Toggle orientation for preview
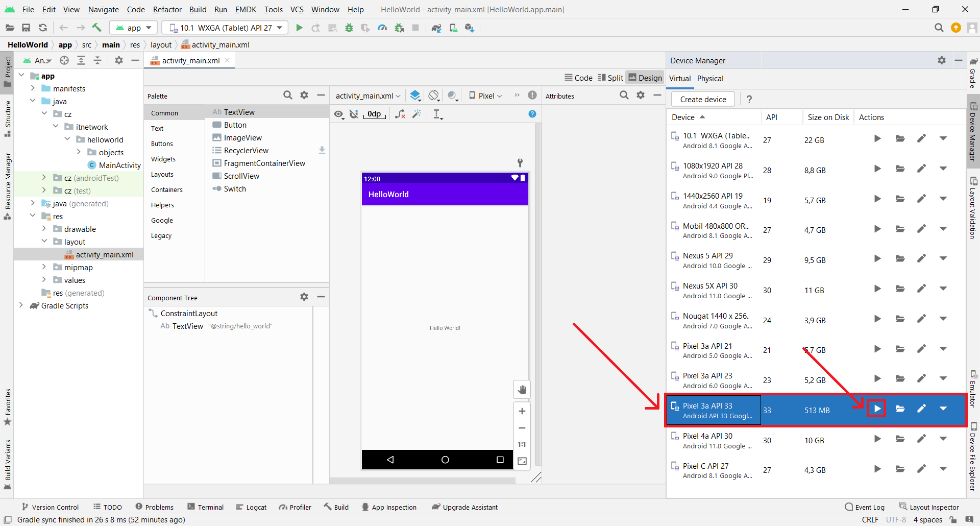980x526 pixels. [434, 95]
